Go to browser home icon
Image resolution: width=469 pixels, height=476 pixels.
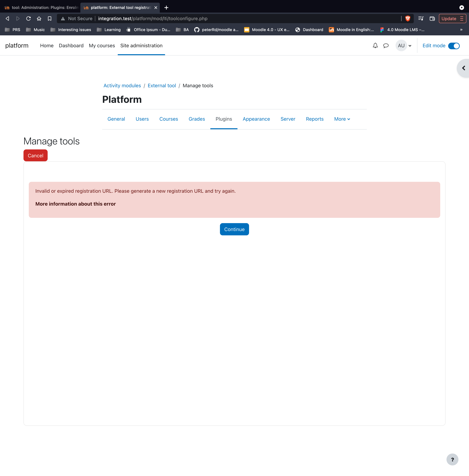pyautogui.click(x=39, y=19)
